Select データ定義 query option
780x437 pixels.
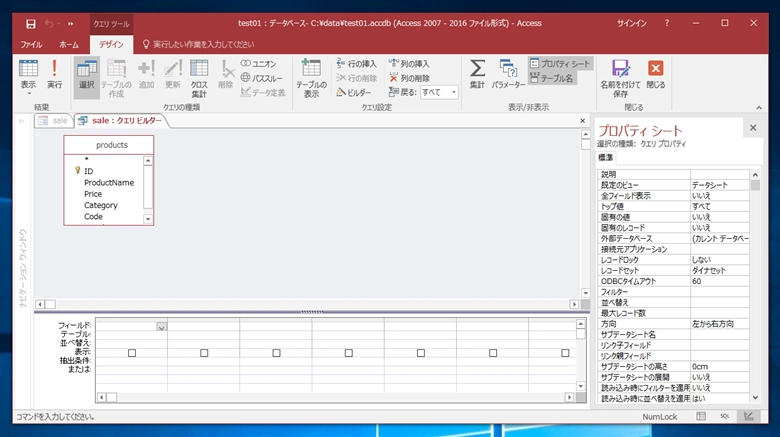tap(263, 93)
